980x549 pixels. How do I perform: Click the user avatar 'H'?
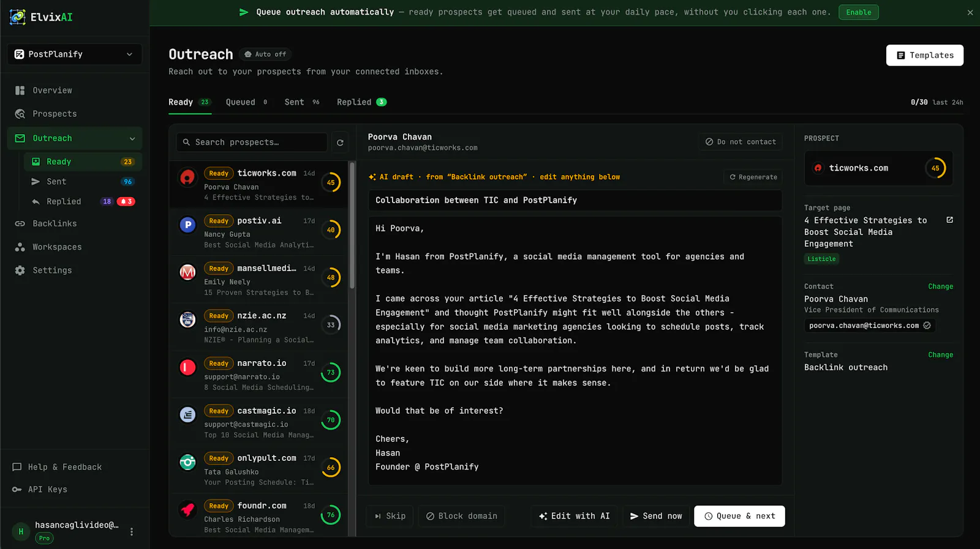[x=21, y=531]
